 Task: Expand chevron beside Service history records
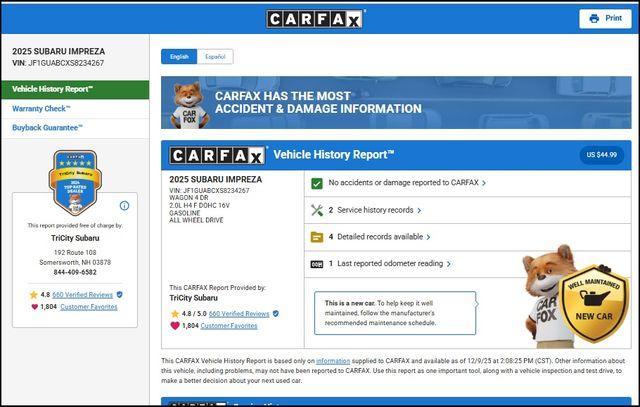point(419,211)
